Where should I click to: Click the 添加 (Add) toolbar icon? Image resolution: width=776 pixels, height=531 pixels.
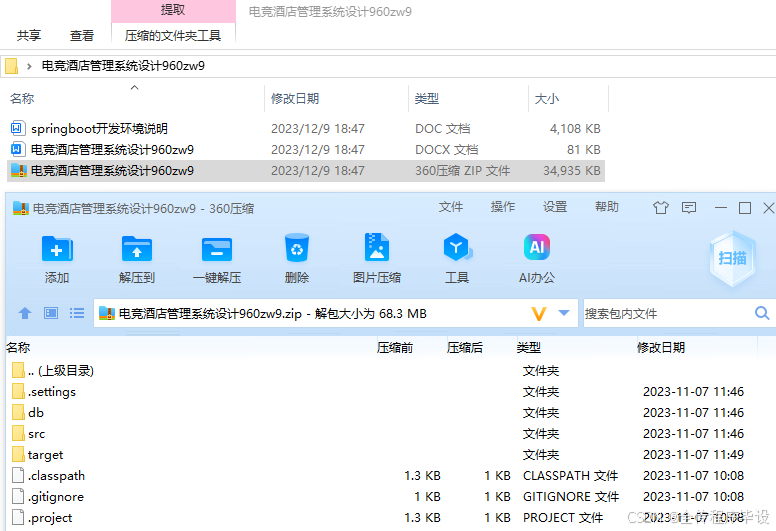click(x=57, y=248)
